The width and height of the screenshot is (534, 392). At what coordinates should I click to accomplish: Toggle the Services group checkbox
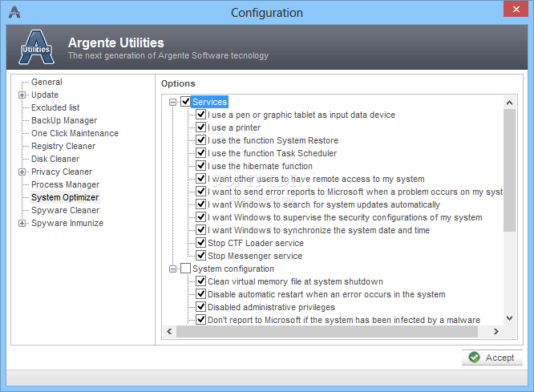click(185, 102)
